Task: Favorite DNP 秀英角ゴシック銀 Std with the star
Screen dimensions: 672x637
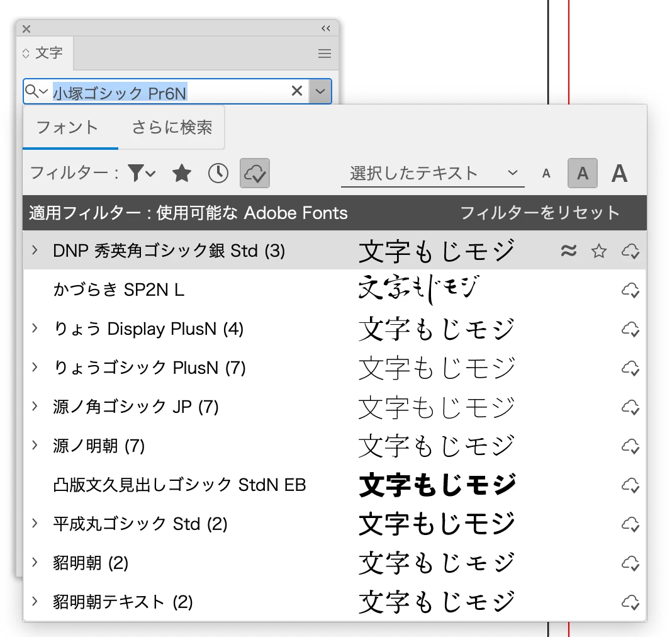Action: pyautogui.click(x=599, y=251)
